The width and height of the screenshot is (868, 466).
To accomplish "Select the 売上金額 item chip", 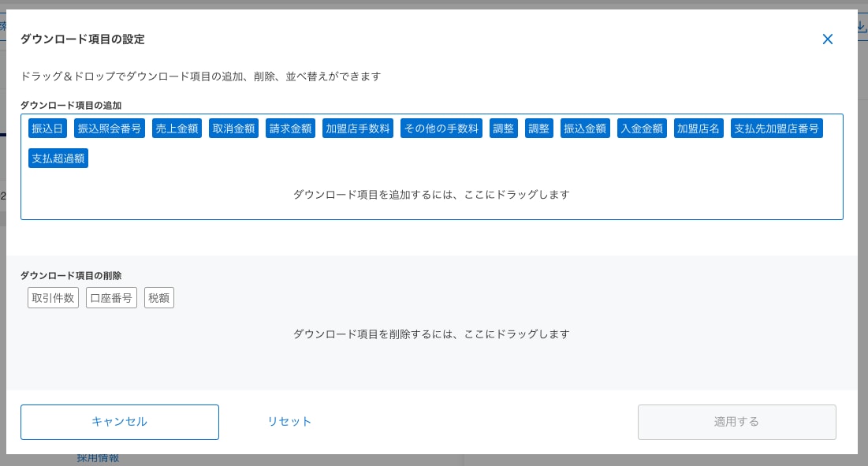I will 177,128.
